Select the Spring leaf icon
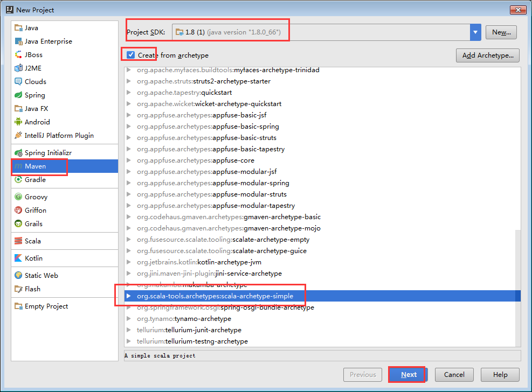532x392 pixels. (18, 95)
